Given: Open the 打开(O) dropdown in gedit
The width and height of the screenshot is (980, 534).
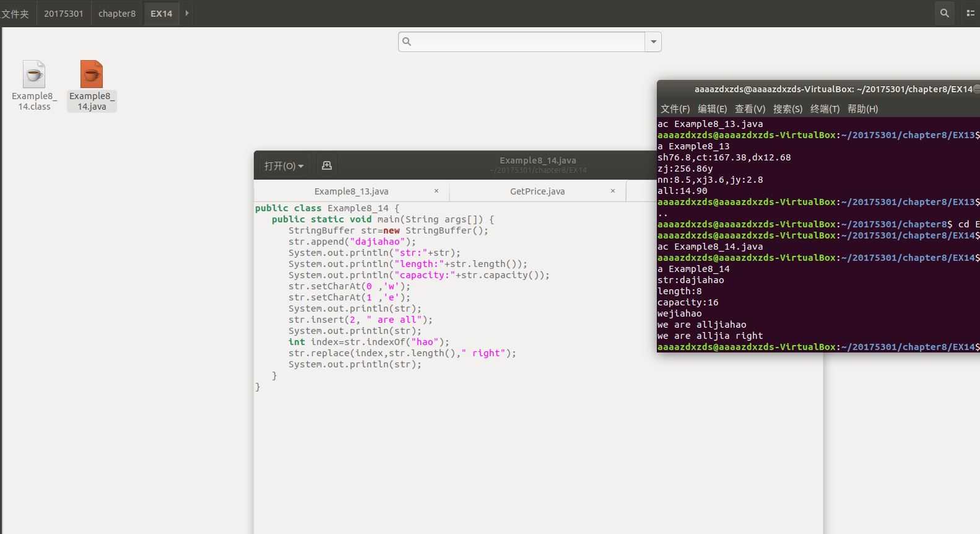Looking at the screenshot, I should (x=284, y=165).
